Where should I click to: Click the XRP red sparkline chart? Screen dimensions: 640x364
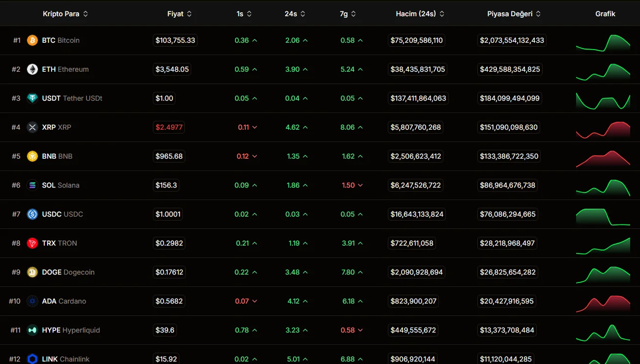(603, 130)
